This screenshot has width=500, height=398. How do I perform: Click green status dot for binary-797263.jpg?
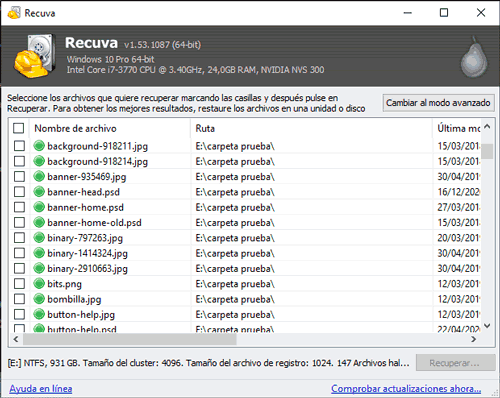click(x=39, y=238)
